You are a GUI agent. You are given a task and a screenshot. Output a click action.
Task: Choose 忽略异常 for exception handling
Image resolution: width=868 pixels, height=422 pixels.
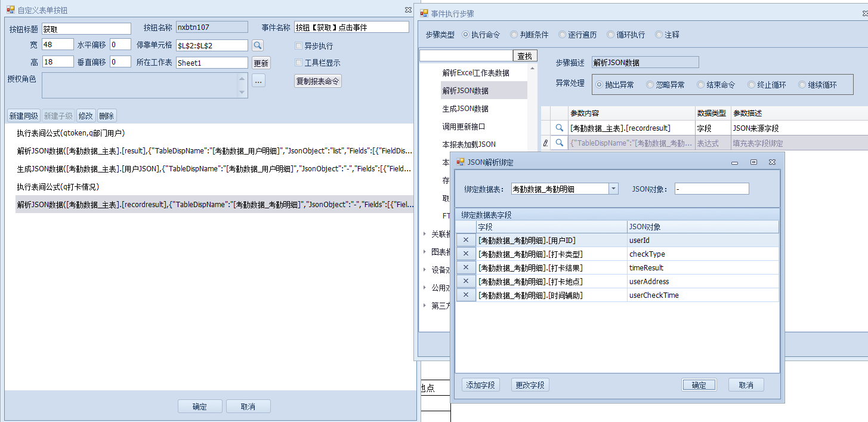click(x=650, y=85)
